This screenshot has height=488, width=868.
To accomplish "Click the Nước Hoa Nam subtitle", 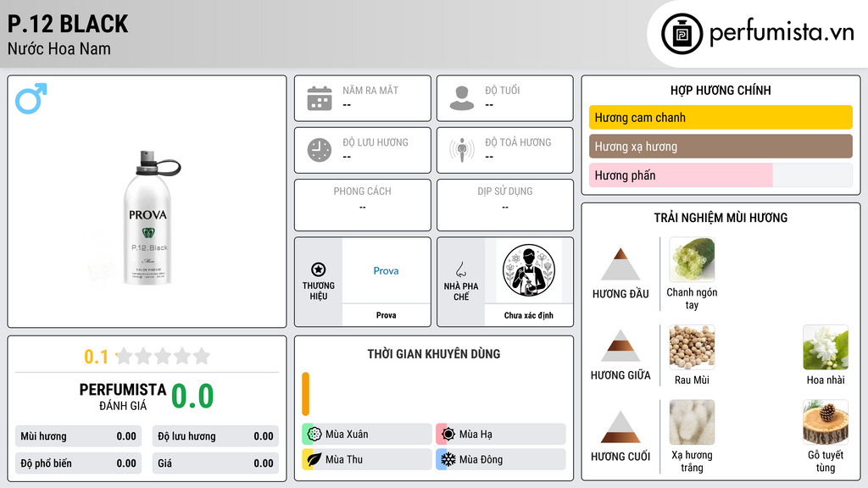I will pos(59,48).
